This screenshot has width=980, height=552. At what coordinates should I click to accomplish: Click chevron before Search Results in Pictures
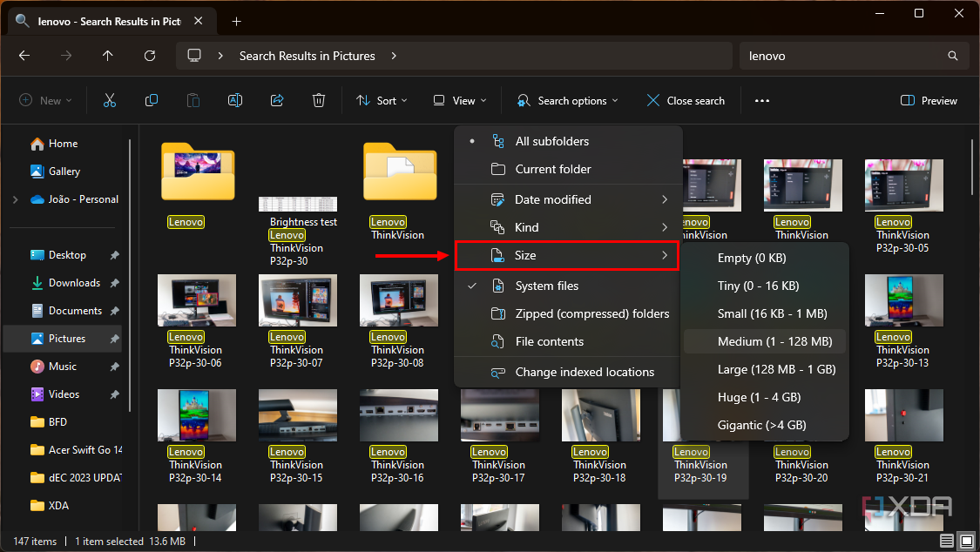point(220,56)
